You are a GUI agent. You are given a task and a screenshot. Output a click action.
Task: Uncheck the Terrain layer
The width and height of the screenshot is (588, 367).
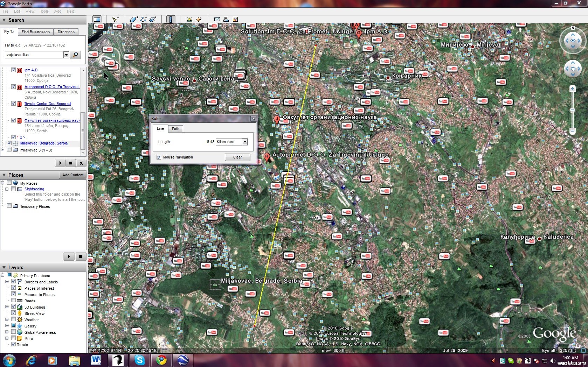click(x=14, y=344)
